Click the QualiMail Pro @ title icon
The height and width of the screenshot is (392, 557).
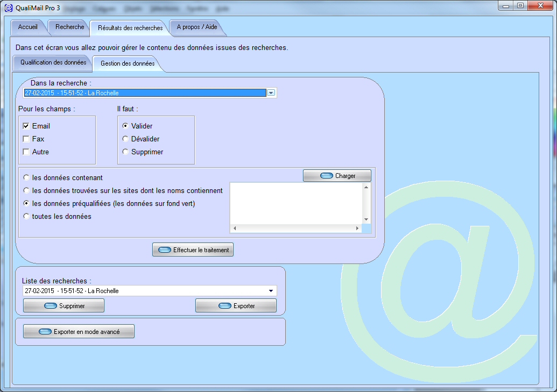[x=9, y=8]
